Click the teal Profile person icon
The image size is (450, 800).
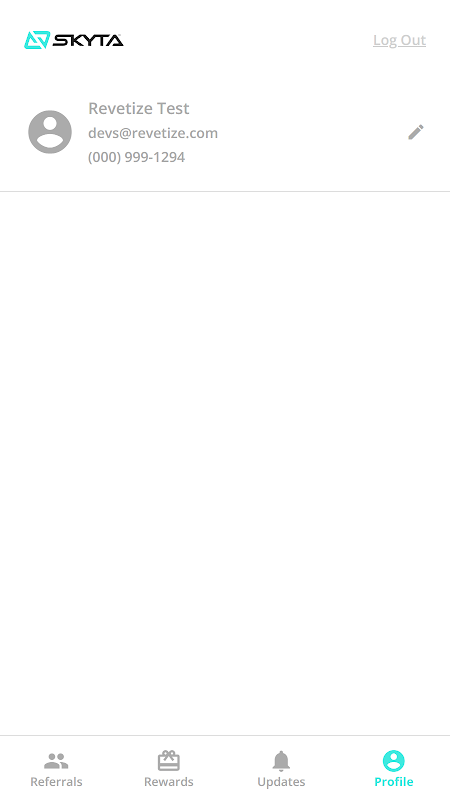pos(393,761)
